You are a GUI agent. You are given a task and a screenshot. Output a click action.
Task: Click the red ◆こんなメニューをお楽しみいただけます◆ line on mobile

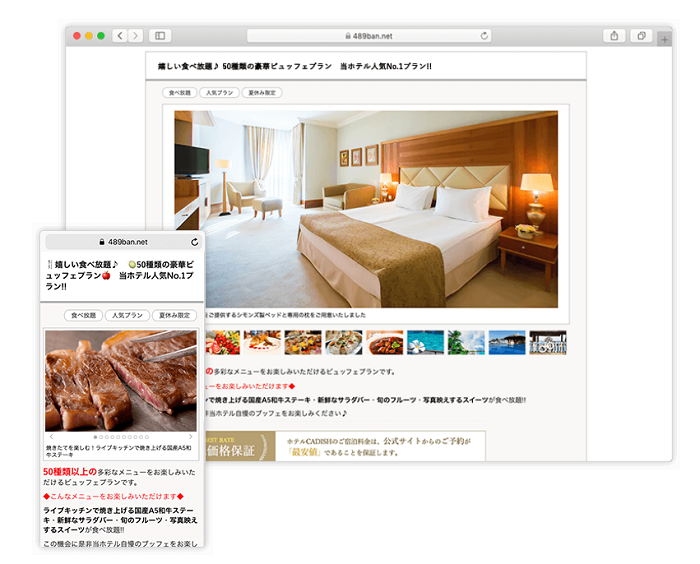coord(113,496)
